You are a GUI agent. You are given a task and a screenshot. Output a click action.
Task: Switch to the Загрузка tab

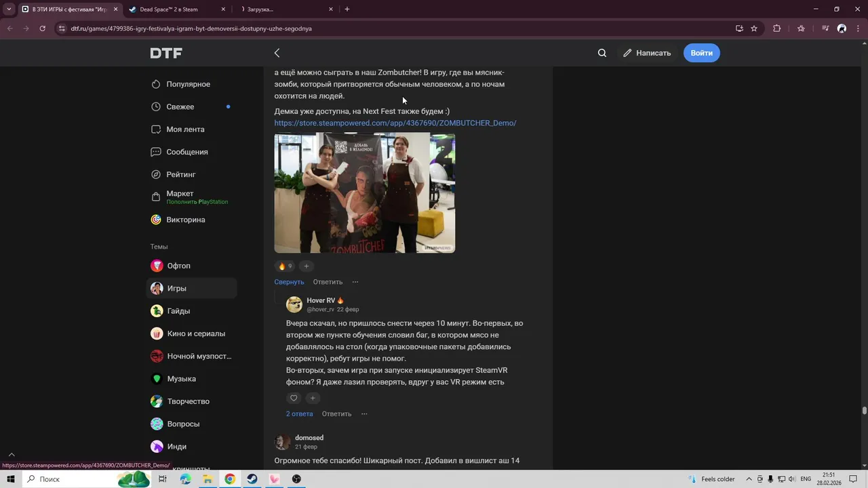[x=285, y=9]
